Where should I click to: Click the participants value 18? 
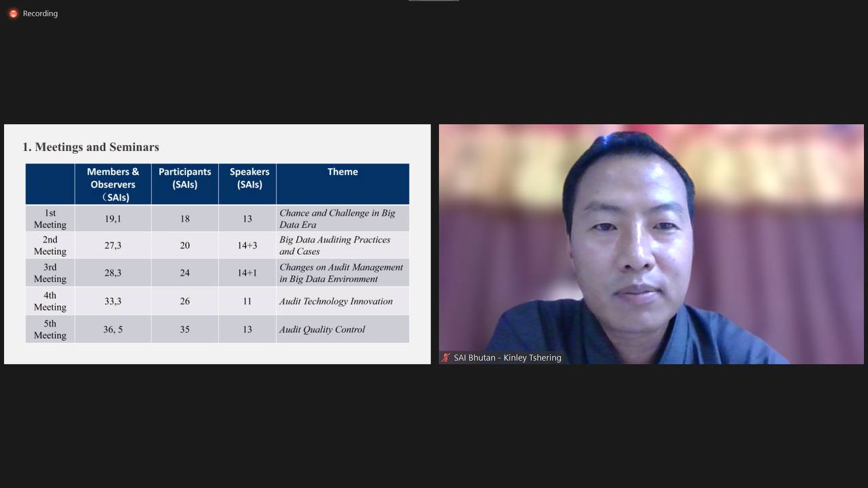184,219
